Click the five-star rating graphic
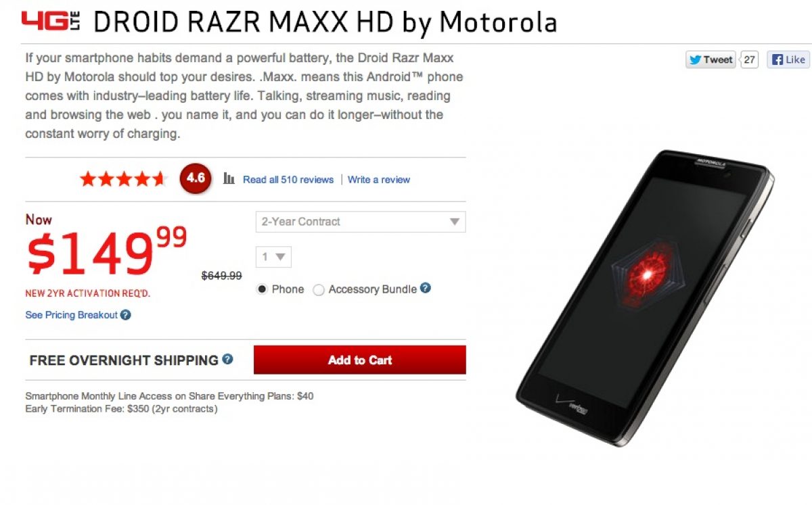 point(124,179)
